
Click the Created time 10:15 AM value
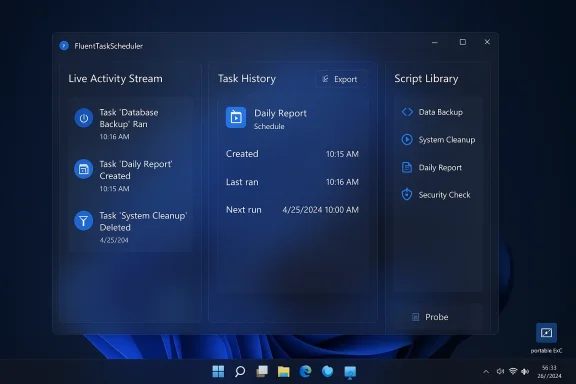pos(342,154)
